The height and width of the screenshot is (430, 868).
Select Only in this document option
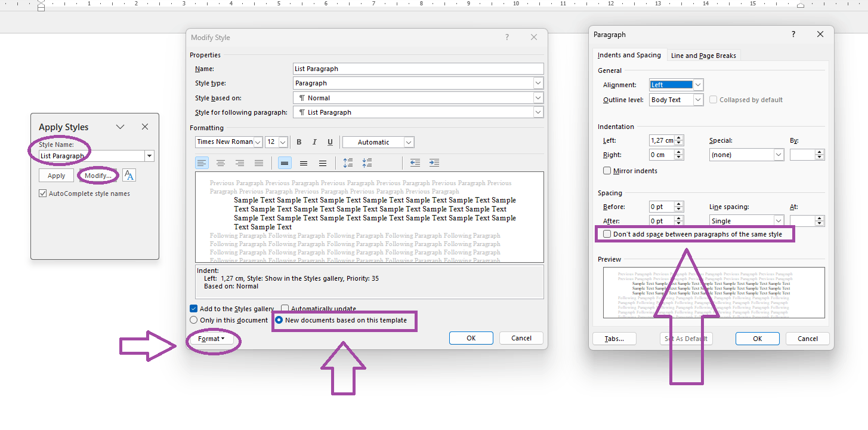coord(193,320)
